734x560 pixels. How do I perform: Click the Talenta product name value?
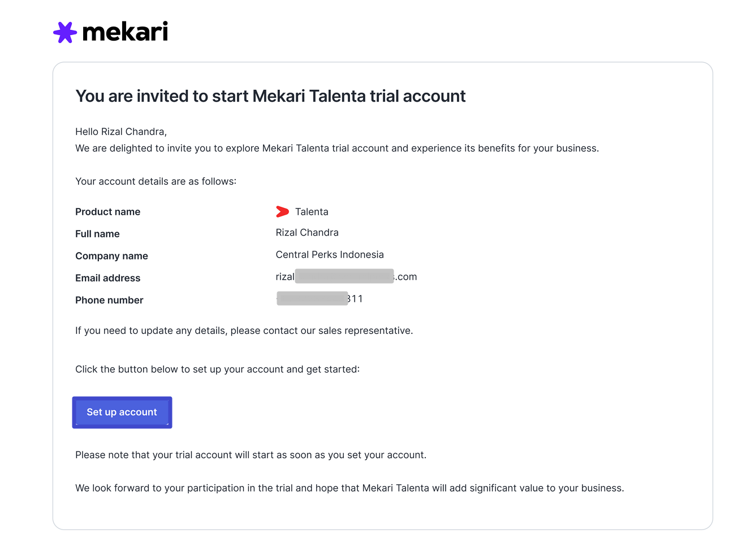point(312,212)
